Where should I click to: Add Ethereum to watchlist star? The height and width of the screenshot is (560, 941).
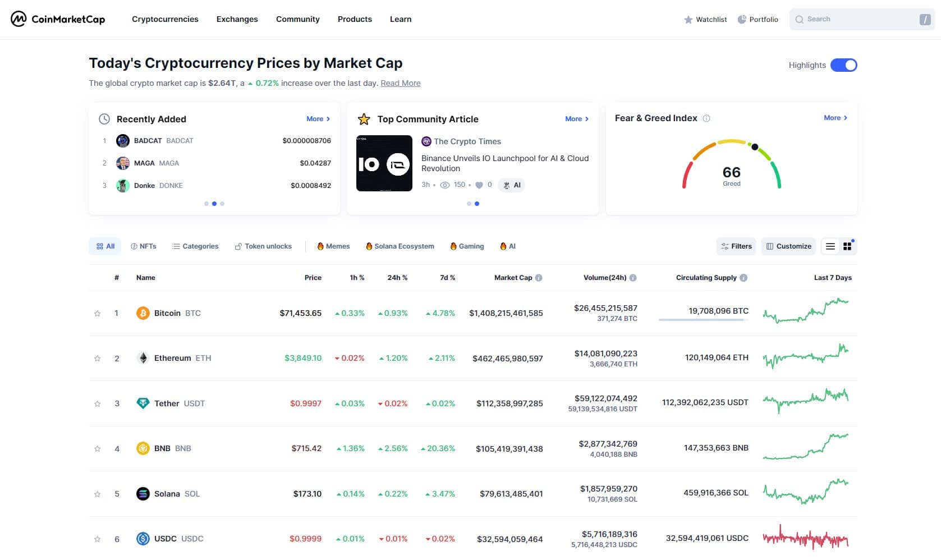(97, 359)
